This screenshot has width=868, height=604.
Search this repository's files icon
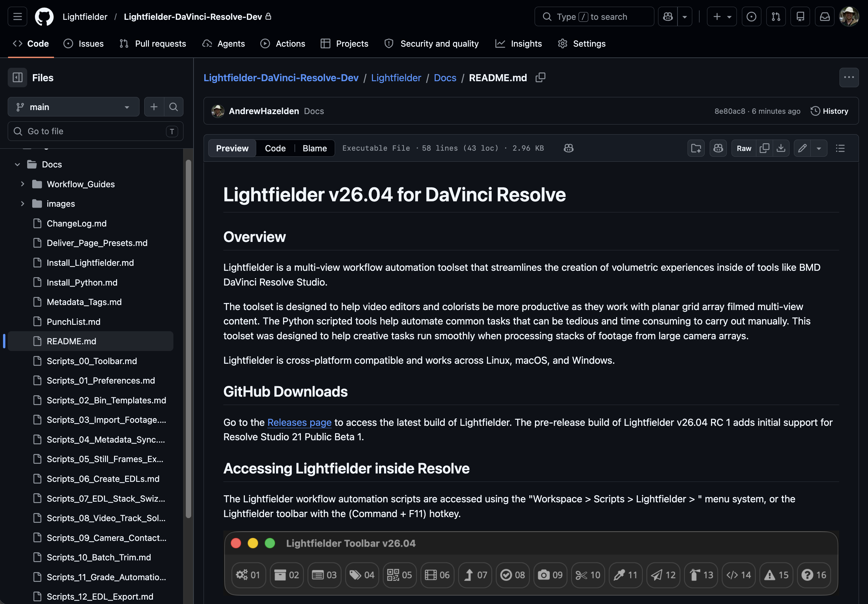point(173,107)
